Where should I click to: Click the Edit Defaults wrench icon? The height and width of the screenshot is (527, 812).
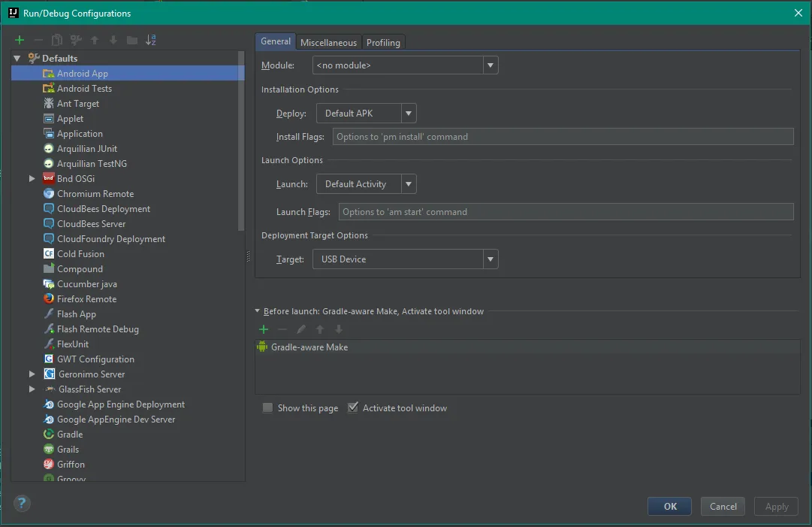coord(76,40)
